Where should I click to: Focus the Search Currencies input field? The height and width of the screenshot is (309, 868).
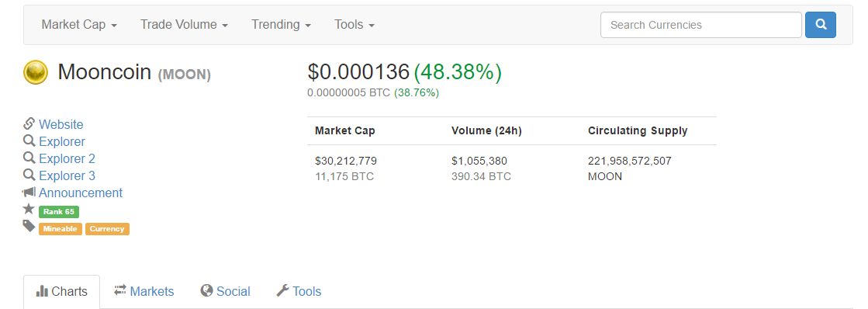pos(700,25)
